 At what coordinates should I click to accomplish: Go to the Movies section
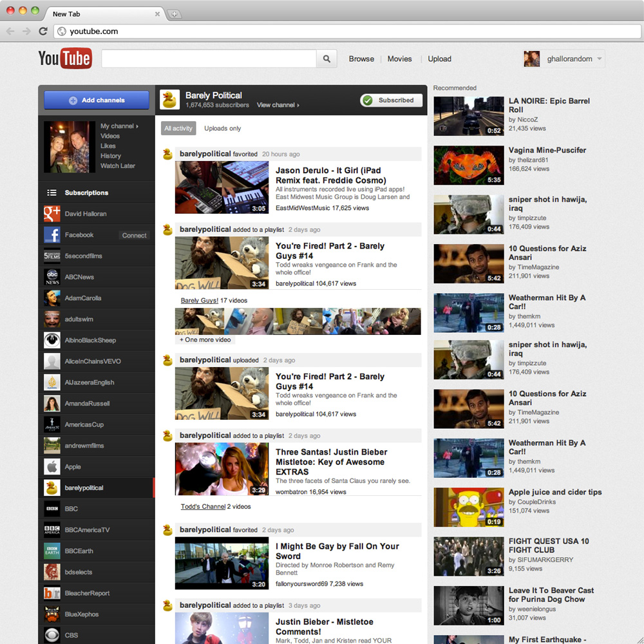click(x=399, y=59)
